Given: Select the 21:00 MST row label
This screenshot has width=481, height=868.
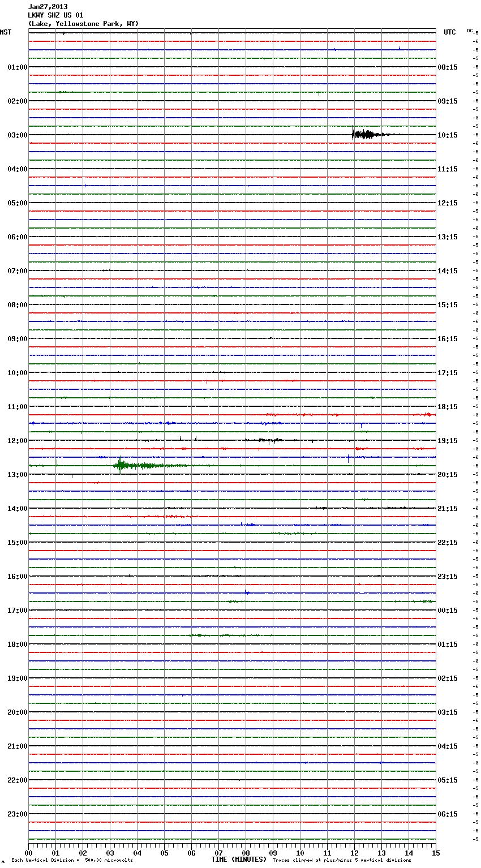Looking at the screenshot, I should [17, 746].
